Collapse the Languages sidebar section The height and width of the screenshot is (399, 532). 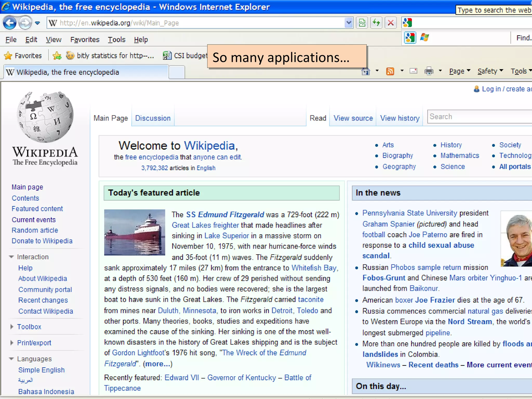(x=11, y=359)
